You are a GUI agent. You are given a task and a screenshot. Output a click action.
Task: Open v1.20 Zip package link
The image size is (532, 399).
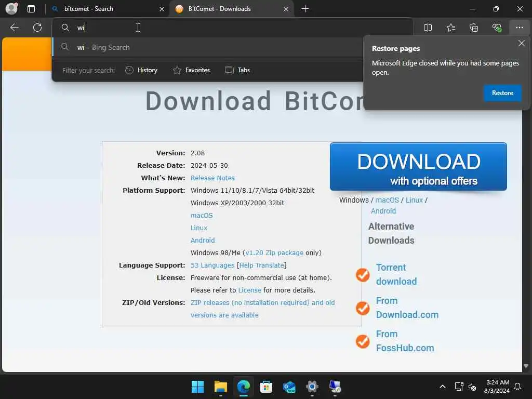pos(274,253)
